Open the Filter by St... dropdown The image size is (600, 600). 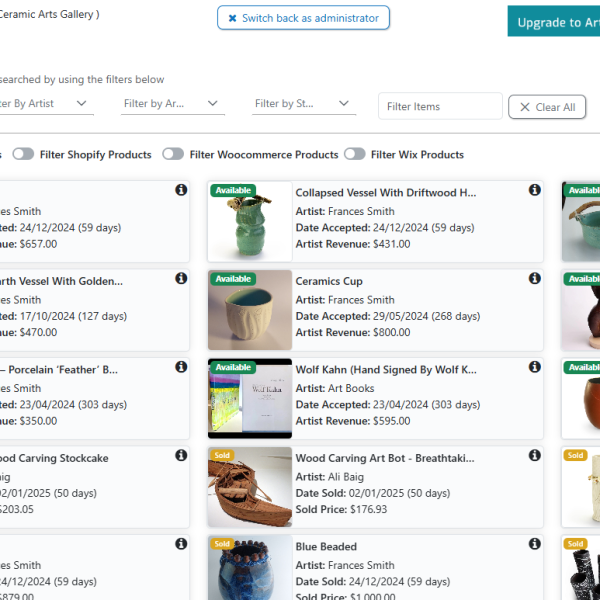pos(304,103)
